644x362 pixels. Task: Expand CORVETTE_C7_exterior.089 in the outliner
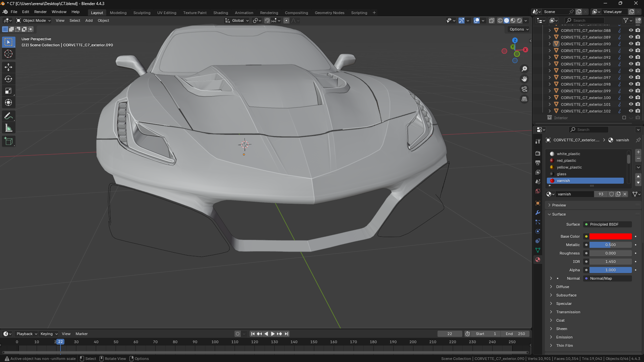coord(550,37)
